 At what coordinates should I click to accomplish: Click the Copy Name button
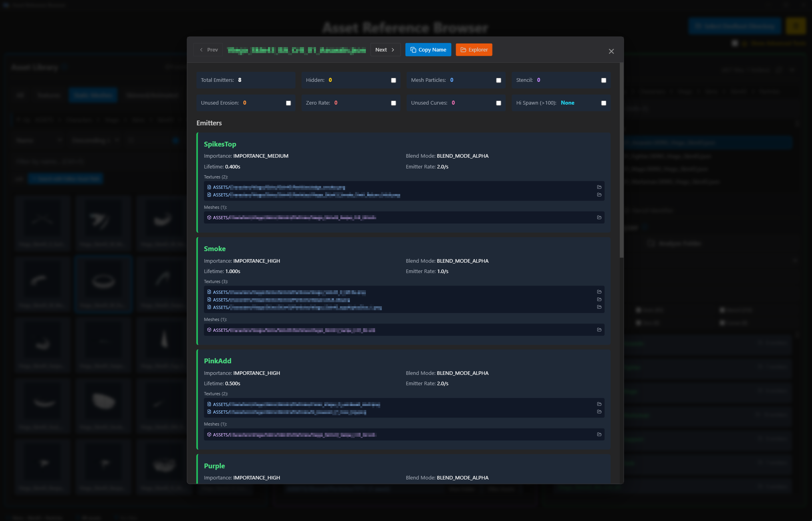(x=428, y=50)
